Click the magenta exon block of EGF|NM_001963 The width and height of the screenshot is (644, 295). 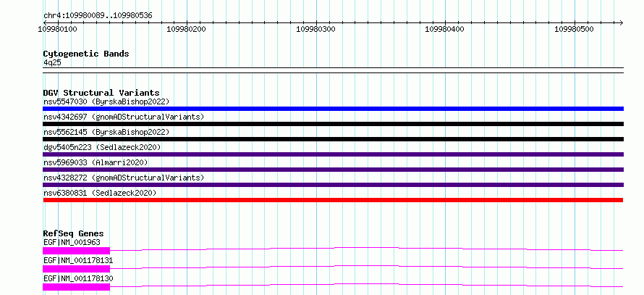(77, 251)
